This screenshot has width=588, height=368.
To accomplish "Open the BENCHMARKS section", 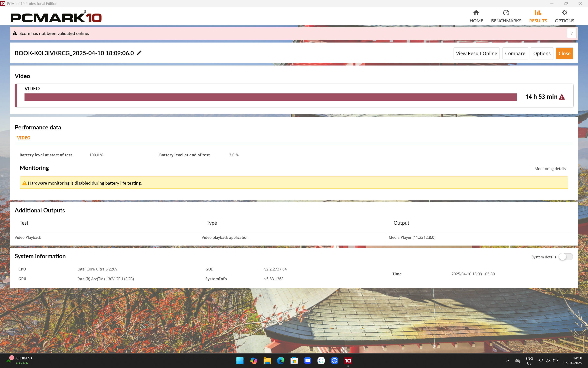I will pyautogui.click(x=506, y=16).
